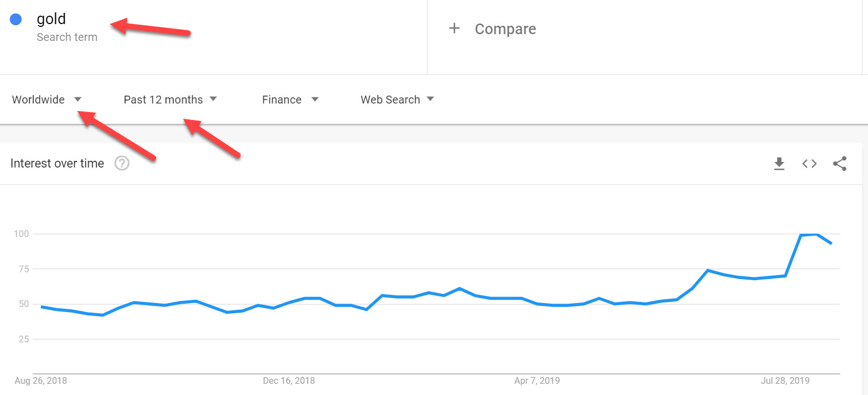This screenshot has height=395, width=868.
Task: Click the gold search term field
Action: click(51, 20)
